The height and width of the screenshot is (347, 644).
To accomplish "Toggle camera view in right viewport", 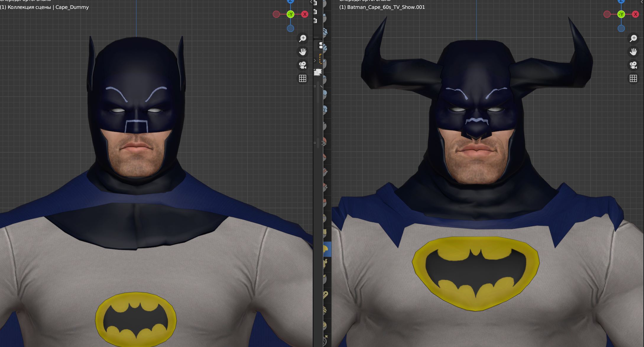I will pyautogui.click(x=633, y=65).
